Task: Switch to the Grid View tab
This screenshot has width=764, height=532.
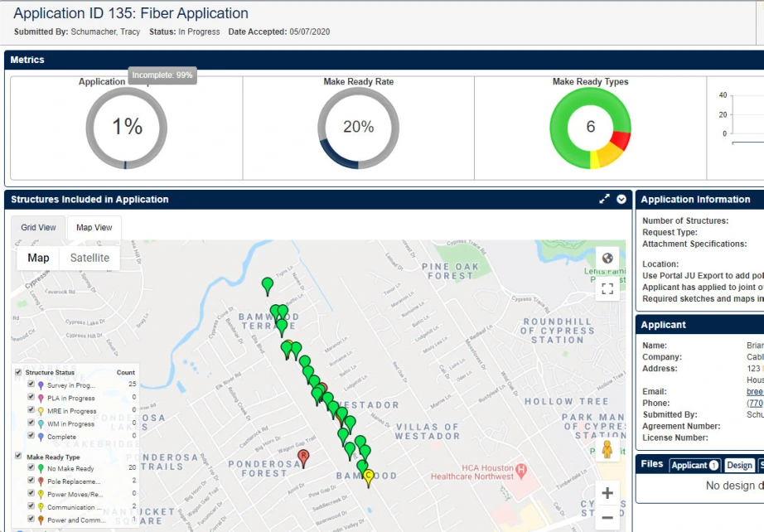Action: click(38, 228)
